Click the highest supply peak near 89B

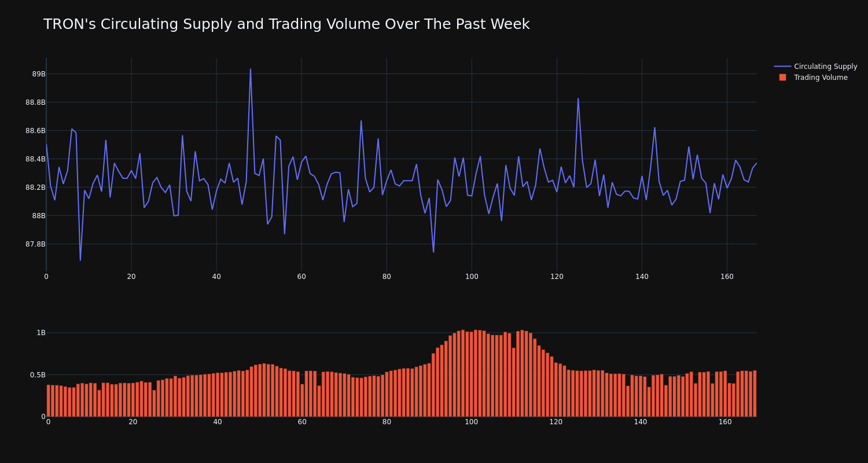251,69
